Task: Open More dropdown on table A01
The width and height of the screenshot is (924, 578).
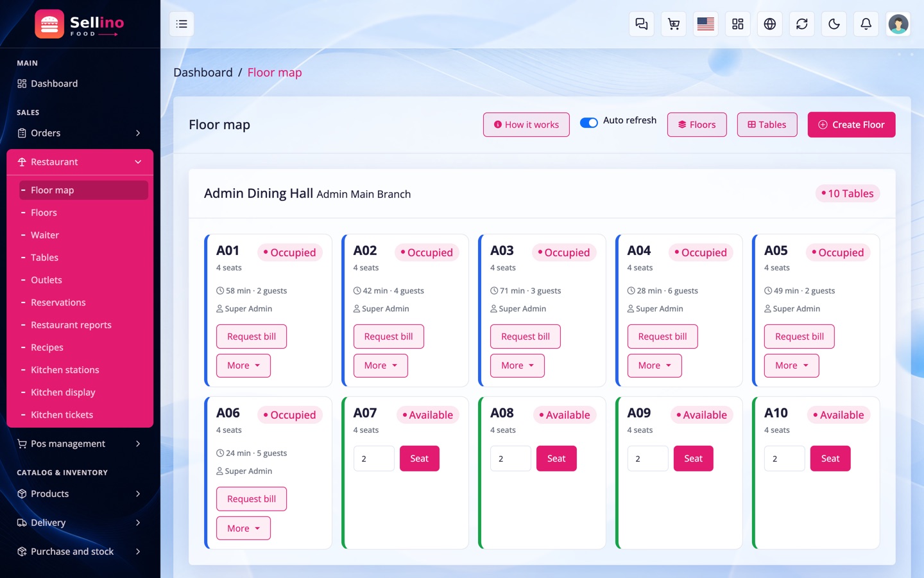Action: [x=244, y=365]
